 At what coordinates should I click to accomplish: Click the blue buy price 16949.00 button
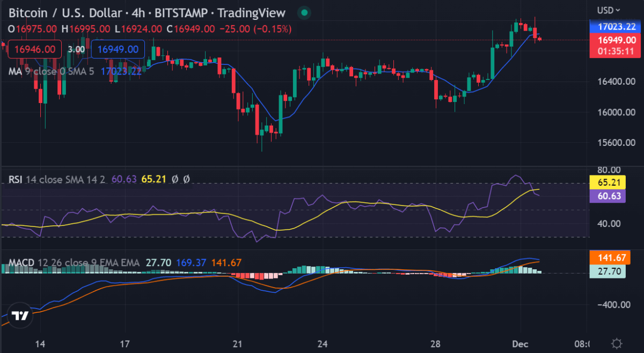click(118, 49)
